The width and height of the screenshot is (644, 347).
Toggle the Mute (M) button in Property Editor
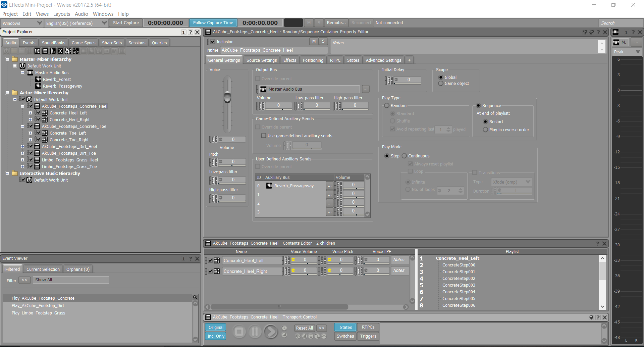click(x=314, y=41)
